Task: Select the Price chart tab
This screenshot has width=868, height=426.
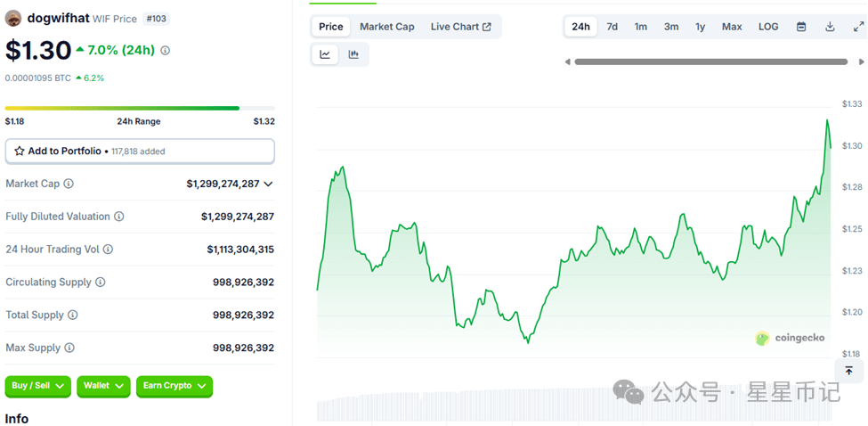Action: point(330,27)
